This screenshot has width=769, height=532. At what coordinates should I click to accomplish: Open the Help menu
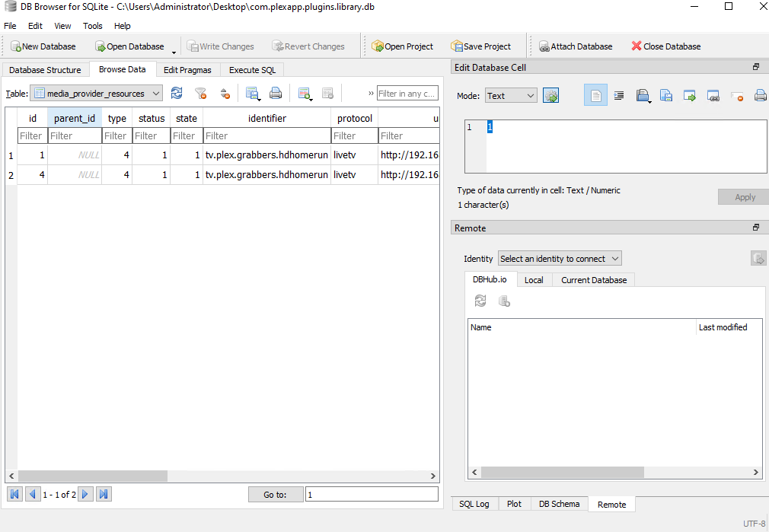[122, 26]
